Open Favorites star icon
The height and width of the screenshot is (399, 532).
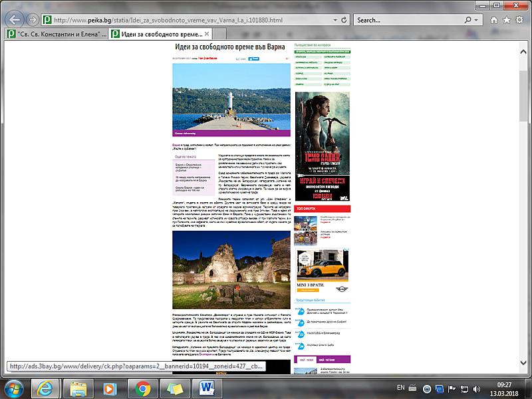pyautogui.click(x=507, y=20)
